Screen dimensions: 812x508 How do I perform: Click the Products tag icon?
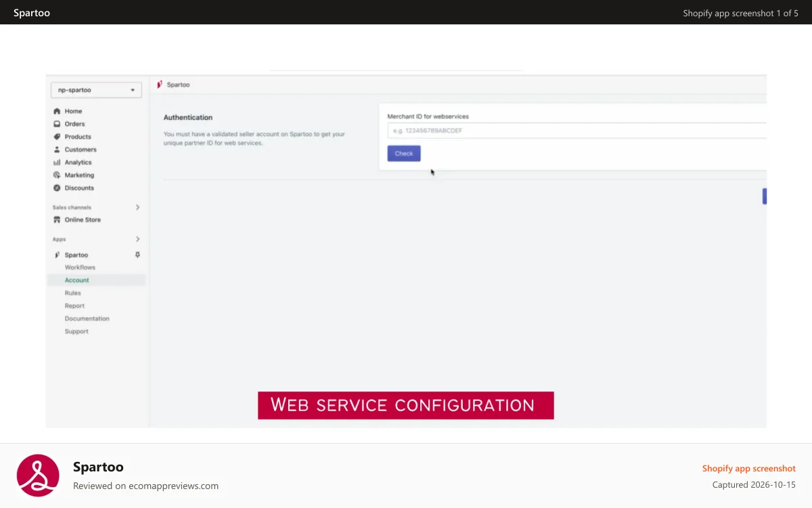[x=57, y=137]
